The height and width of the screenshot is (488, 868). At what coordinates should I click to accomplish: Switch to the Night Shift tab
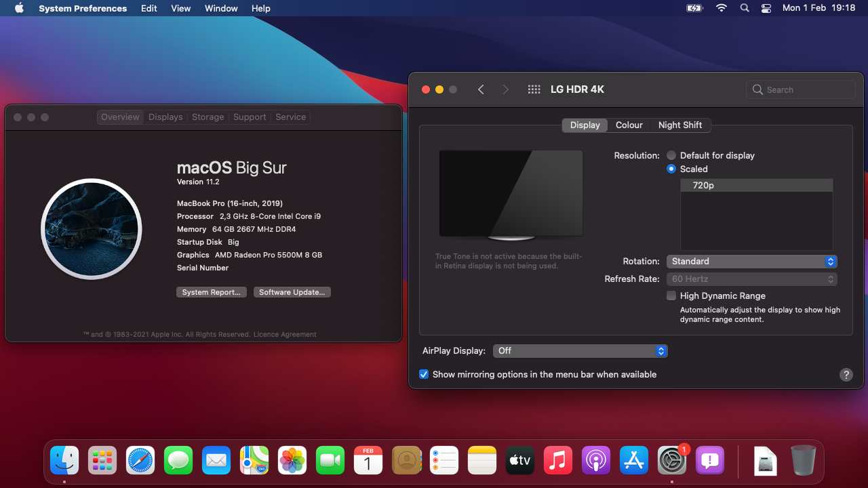coord(680,125)
